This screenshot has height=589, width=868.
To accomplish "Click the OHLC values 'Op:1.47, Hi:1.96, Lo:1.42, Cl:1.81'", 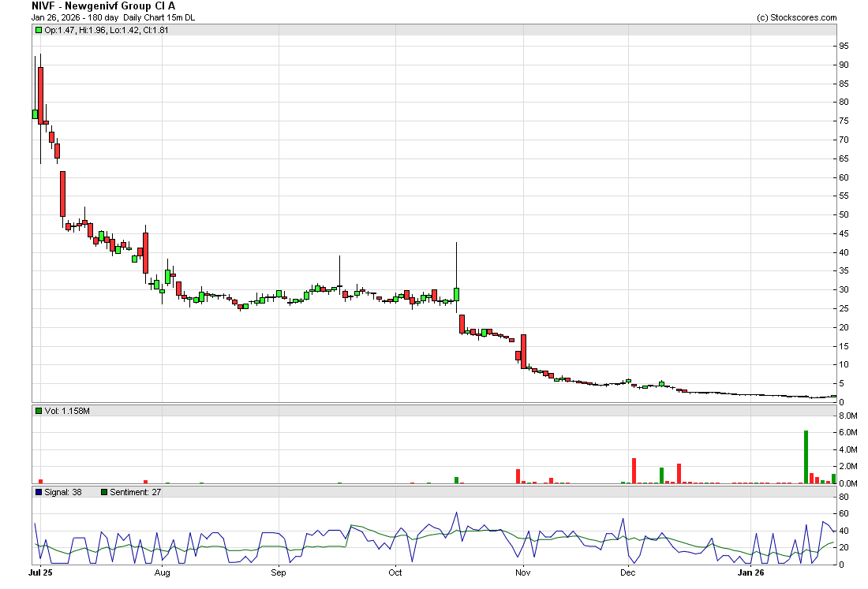I will [107, 31].
